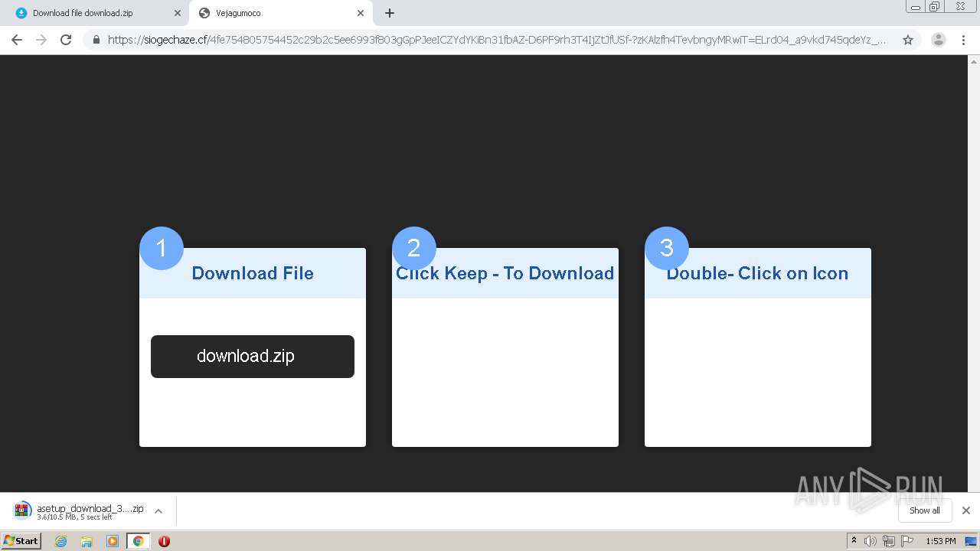Open the media player taskbar icon

113,541
